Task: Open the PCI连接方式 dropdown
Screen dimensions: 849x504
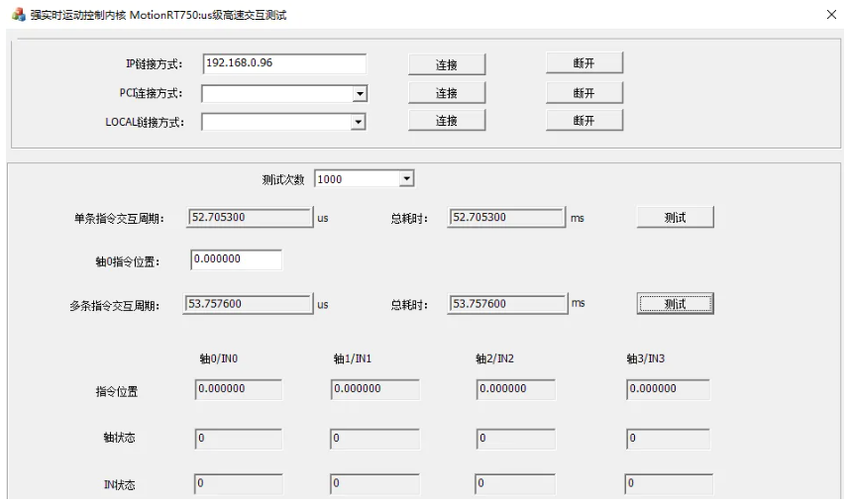Action: click(360, 94)
